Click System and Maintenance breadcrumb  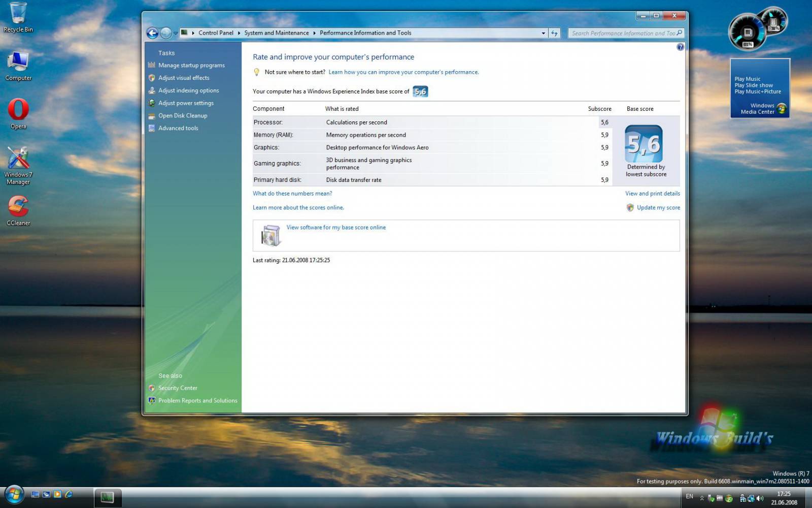(x=277, y=33)
